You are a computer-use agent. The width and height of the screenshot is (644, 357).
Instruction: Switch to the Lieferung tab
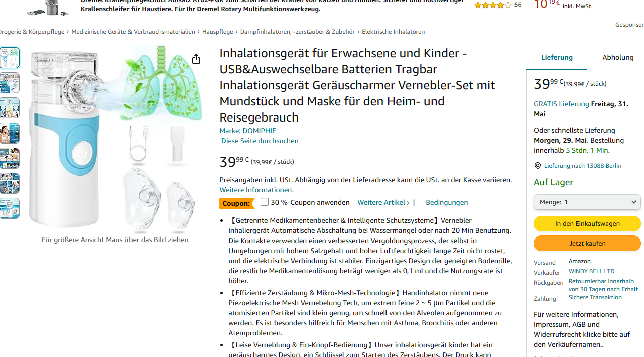tap(557, 57)
